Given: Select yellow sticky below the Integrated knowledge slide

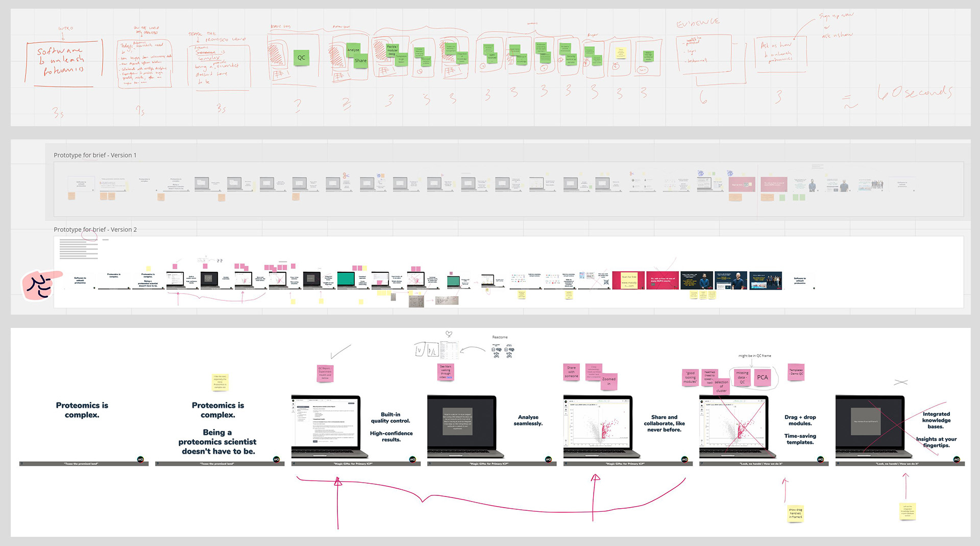Looking at the screenshot, I should tap(908, 511).
